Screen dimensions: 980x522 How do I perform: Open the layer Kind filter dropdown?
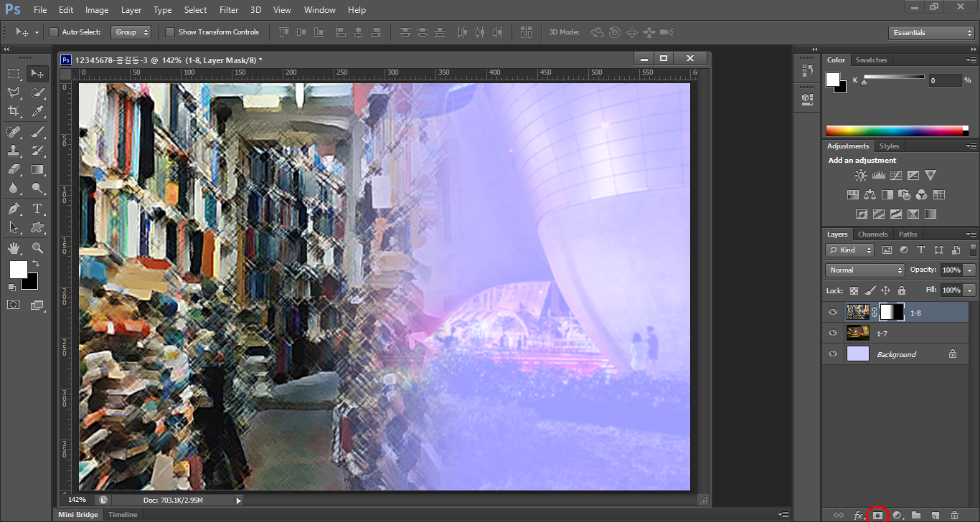pos(850,250)
